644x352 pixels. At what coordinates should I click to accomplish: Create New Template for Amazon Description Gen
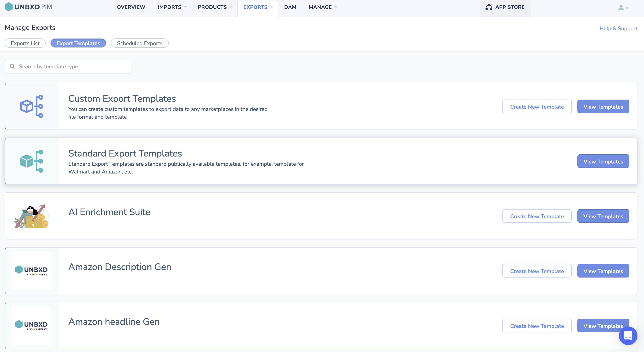tap(537, 271)
